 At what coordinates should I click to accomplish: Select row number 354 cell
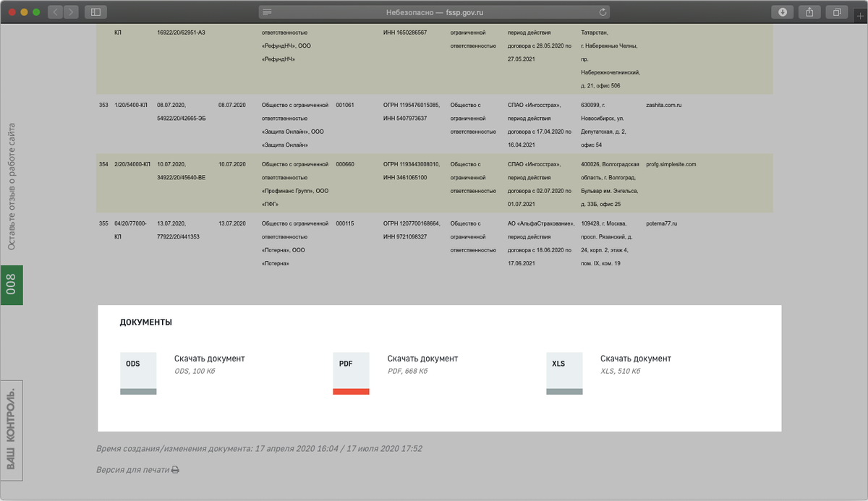[103, 164]
